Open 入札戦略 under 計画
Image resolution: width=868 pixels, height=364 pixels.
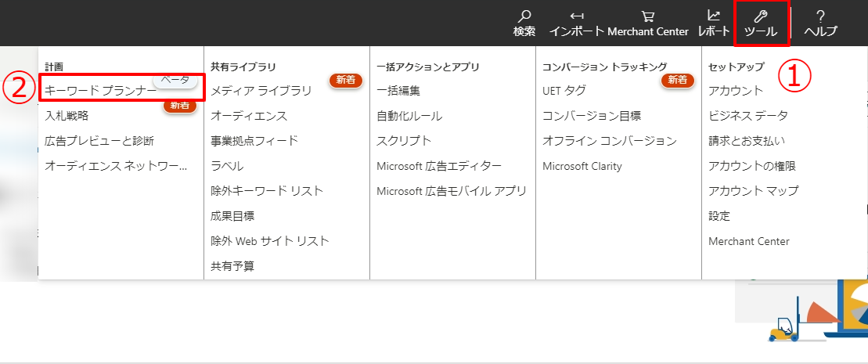click(x=67, y=116)
